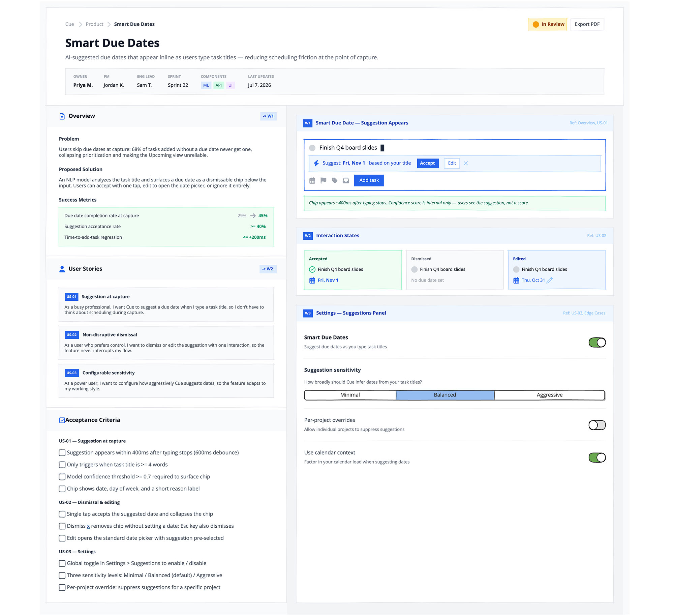This screenshot has height=616, width=674.
Task: Click the Overview document icon
Action: [x=62, y=116]
